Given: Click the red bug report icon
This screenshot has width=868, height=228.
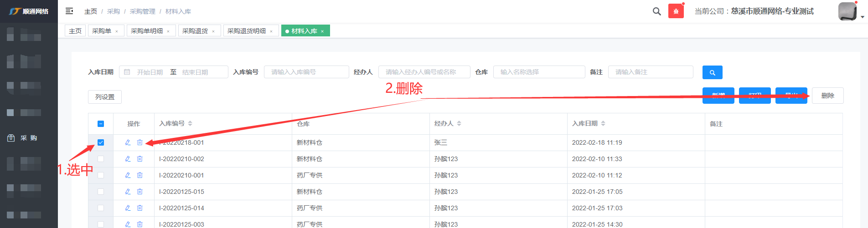Looking at the screenshot, I should (676, 11).
